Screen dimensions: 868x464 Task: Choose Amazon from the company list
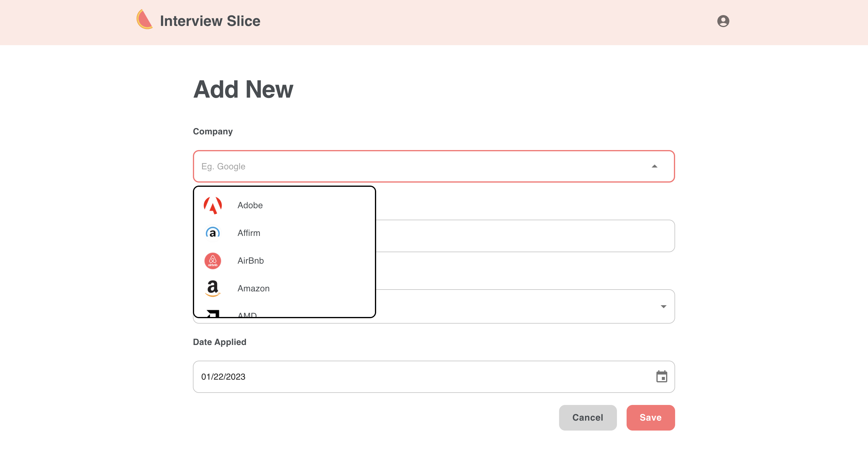(x=285, y=288)
